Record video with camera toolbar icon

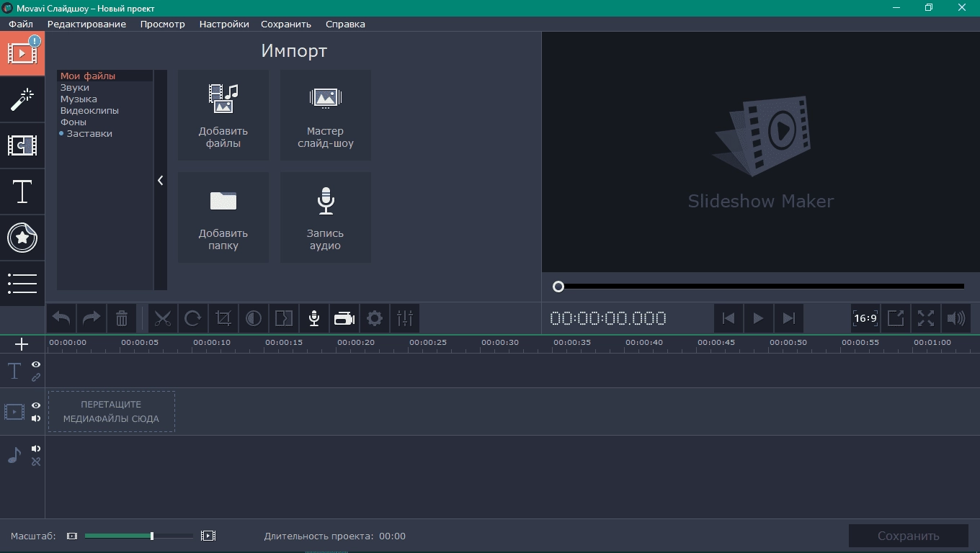click(x=344, y=318)
